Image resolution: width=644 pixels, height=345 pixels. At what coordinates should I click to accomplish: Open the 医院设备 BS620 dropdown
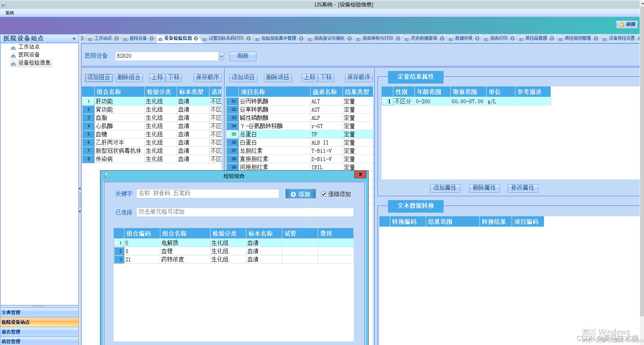click(x=221, y=56)
